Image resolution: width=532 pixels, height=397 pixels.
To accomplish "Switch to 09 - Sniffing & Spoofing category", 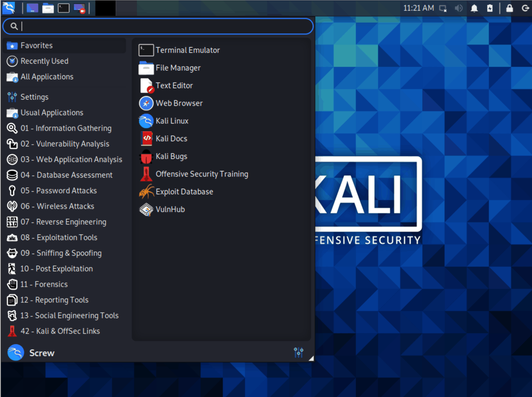I will coord(61,253).
